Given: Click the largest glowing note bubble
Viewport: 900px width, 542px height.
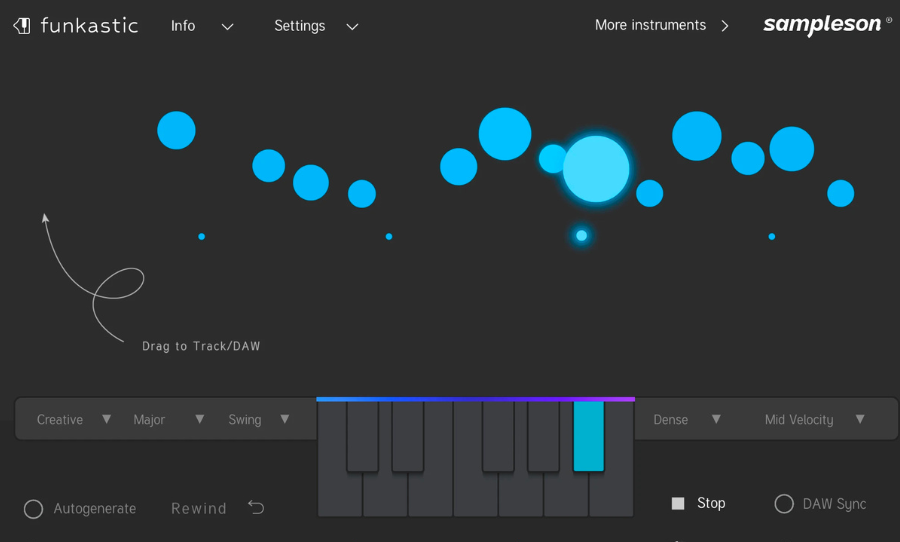Looking at the screenshot, I should click(596, 169).
